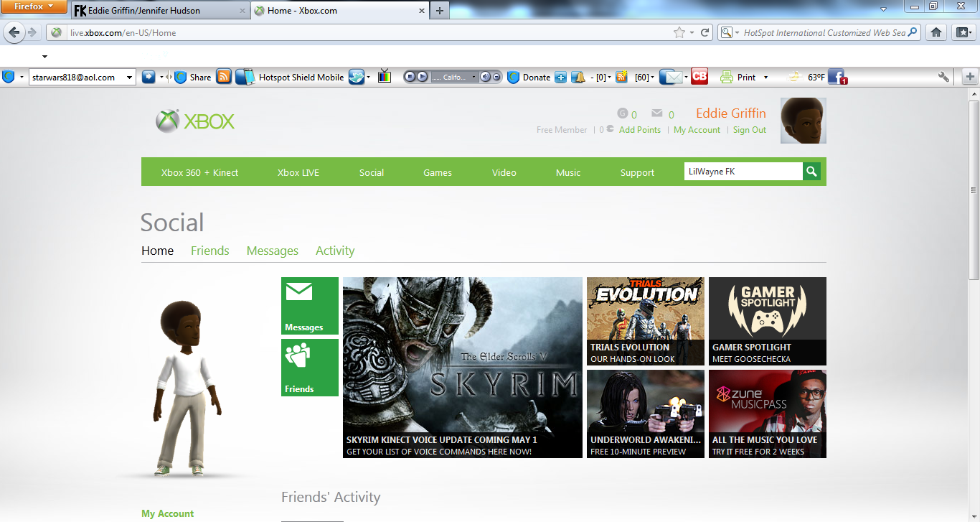Viewport: 980px width, 522px height.
Task: Open the Messages envelope tile
Action: click(x=310, y=306)
